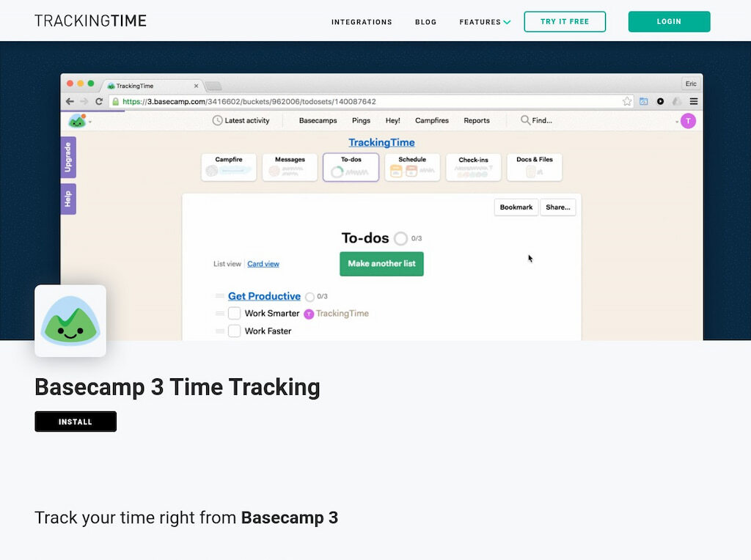Open the Docs & Files tool card
The image size is (751, 560).
click(x=535, y=167)
